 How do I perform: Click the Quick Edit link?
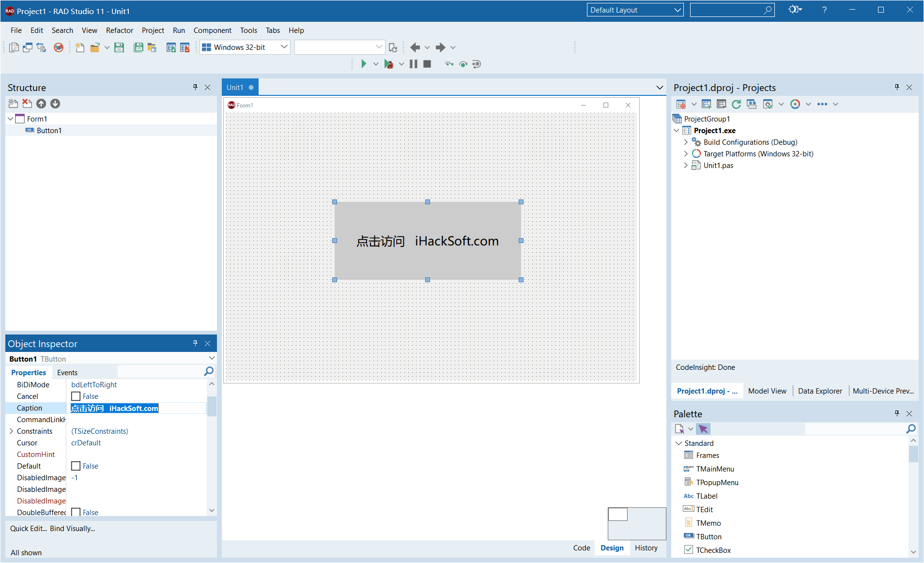pyautogui.click(x=28, y=529)
